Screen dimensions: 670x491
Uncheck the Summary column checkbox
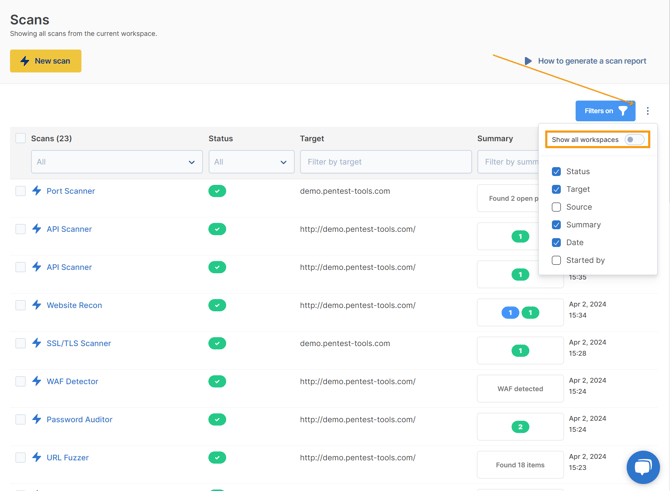(556, 224)
